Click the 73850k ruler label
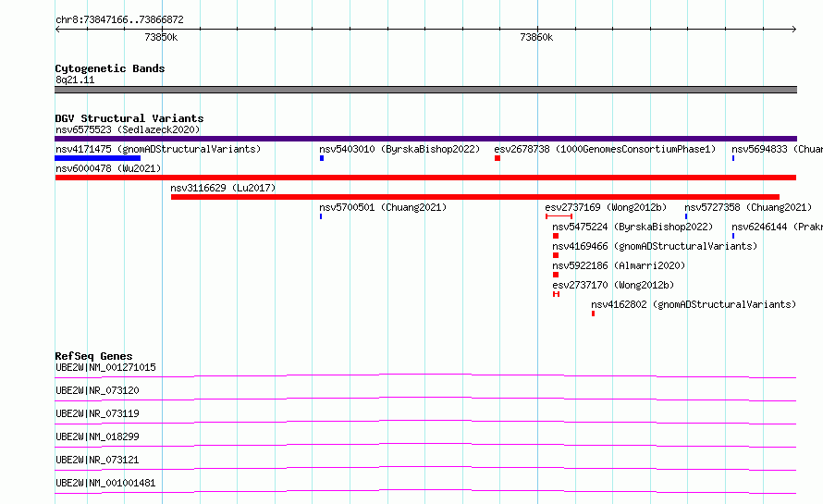This screenshot has width=823, height=504. tap(161, 37)
